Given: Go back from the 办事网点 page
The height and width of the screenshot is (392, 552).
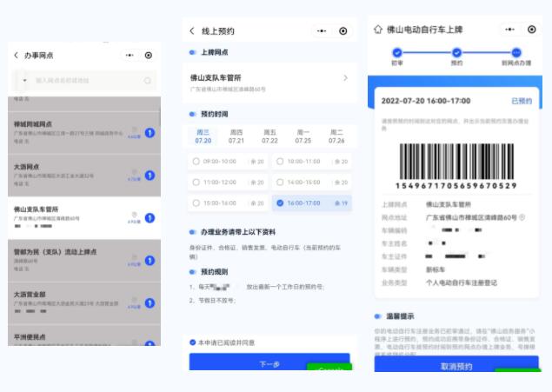Looking at the screenshot, I should click(x=16, y=55).
